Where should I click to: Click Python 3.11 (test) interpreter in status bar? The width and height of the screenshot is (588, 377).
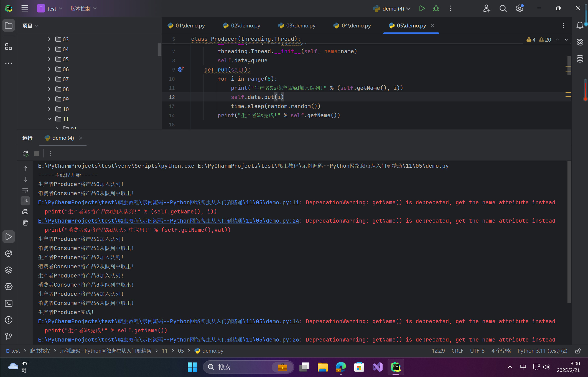[x=542, y=351]
